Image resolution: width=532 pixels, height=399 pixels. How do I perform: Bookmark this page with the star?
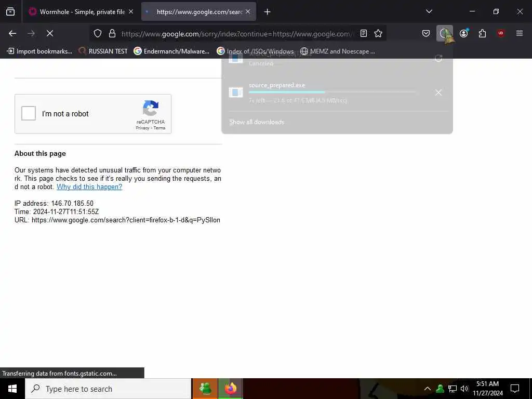(378, 33)
